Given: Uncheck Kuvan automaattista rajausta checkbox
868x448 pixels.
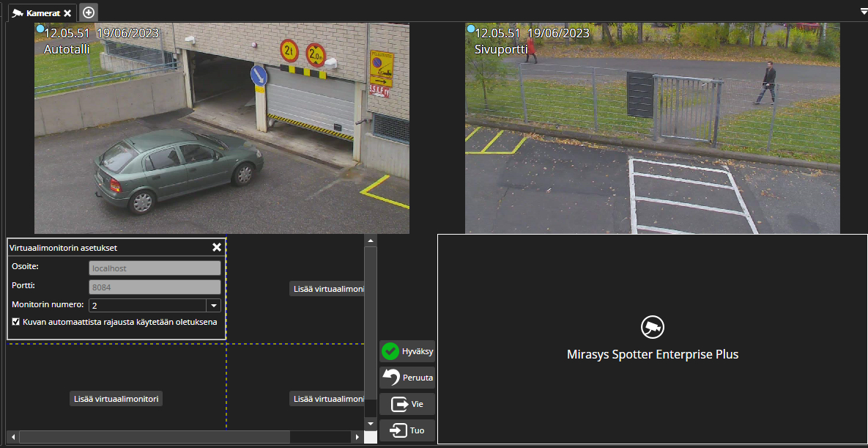Looking at the screenshot, I should coord(16,322).
